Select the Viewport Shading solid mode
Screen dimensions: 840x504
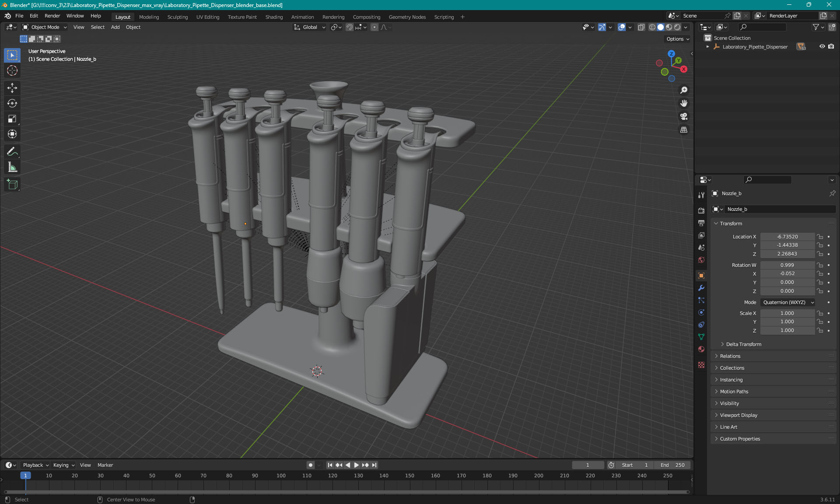pyautogui.click(x=660, y=27)
